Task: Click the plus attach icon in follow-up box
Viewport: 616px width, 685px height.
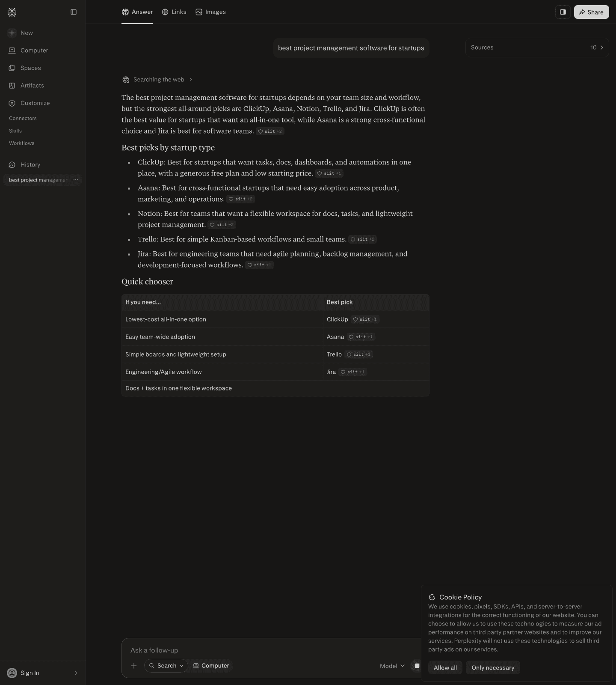Action: [134, 666]
